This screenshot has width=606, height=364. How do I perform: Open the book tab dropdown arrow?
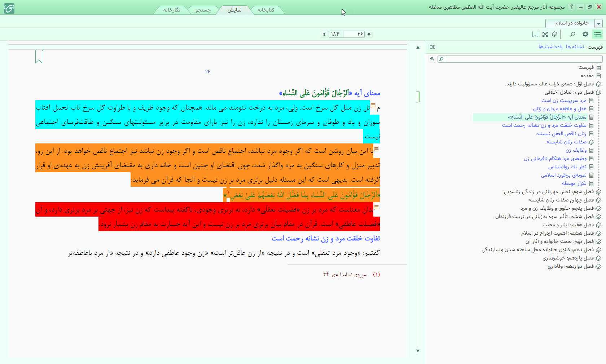click(x=599, y=24)
